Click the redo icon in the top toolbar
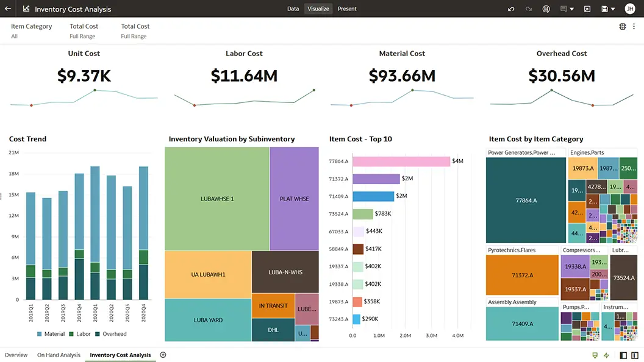644x362 pixels. tap(529, 9)
